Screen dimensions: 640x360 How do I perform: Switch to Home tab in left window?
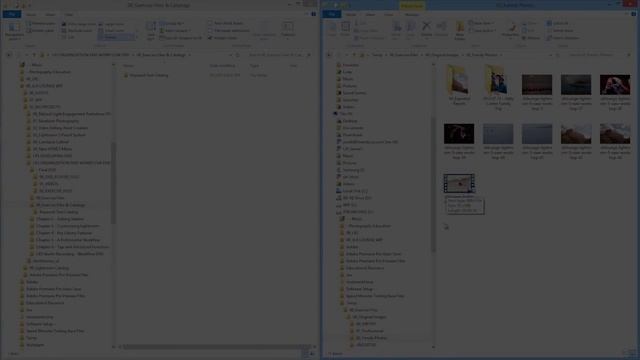31,14
